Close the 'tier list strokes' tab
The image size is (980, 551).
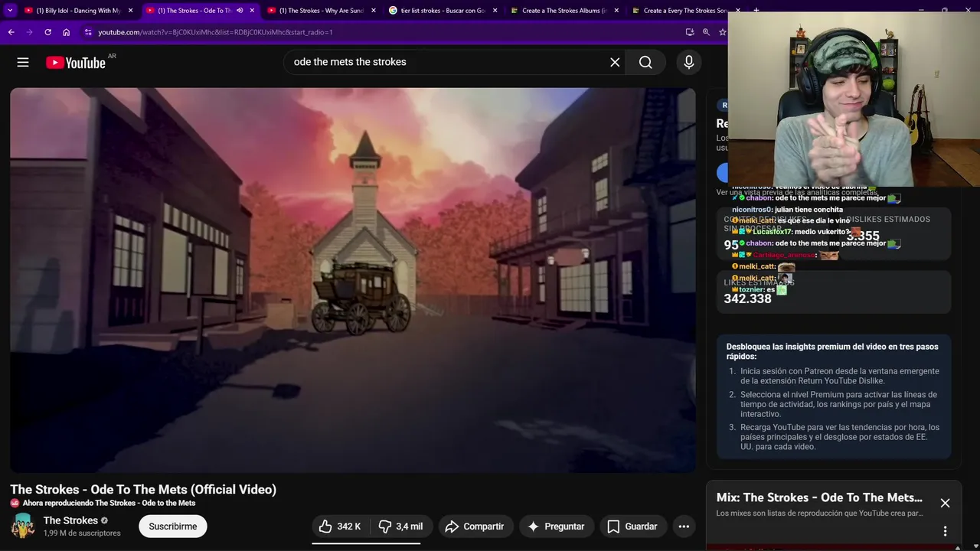pos(495,11)
